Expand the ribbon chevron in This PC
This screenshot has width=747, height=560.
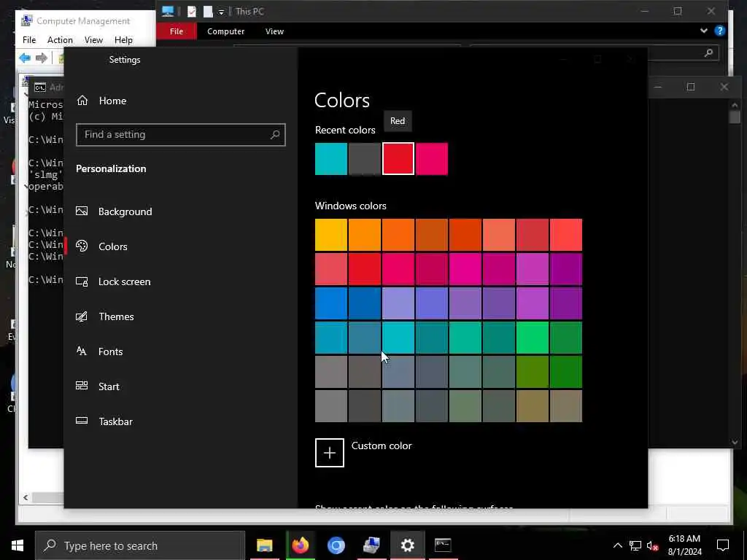(x=704, y=31)
